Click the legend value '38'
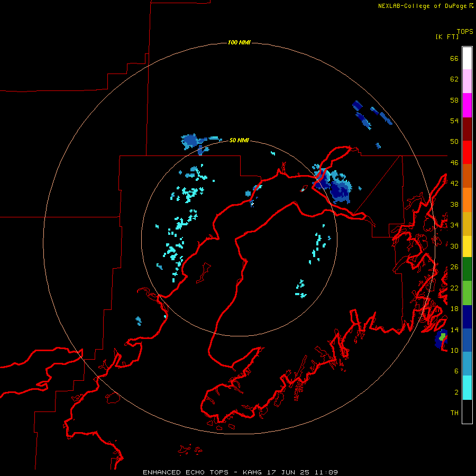 454,204
